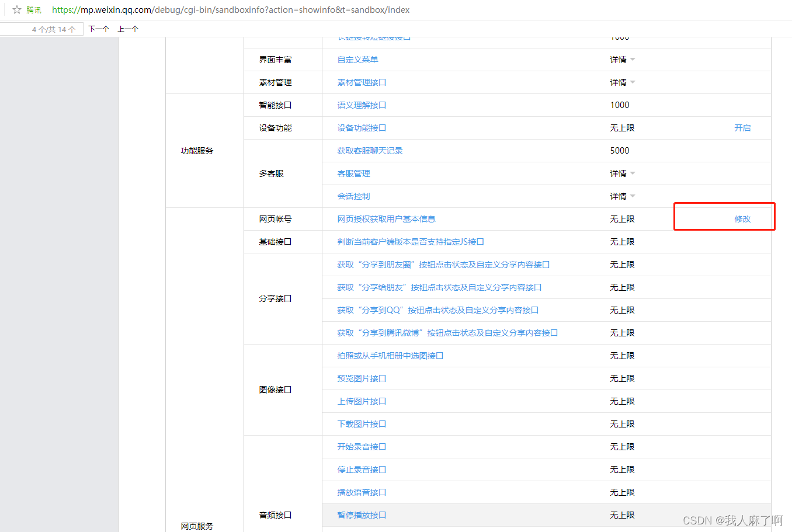Open the 获取客服聊天记录 link
Image resolution: width=792 pixels, height=532 pixels.
(370, 151)
